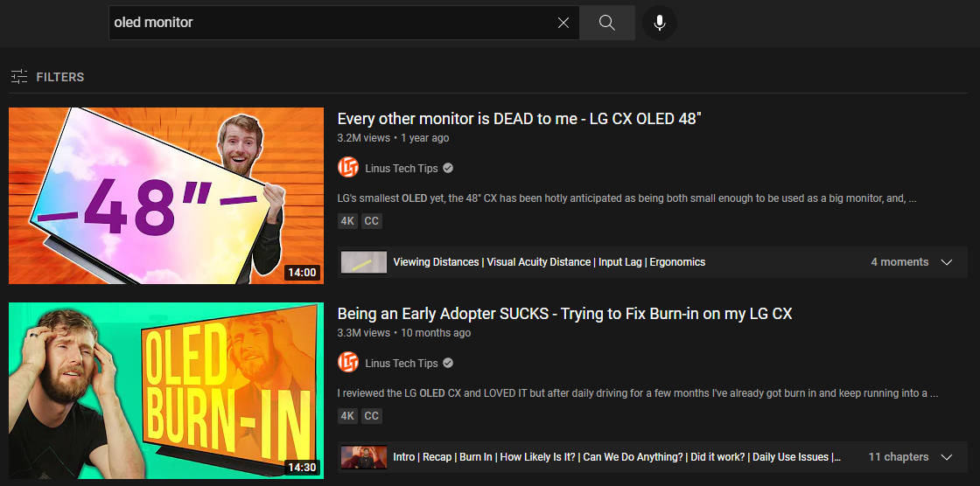Click '3.3M views • 10 months ago' text
Viewport: 980px width, 486px height.
point(403,333)
